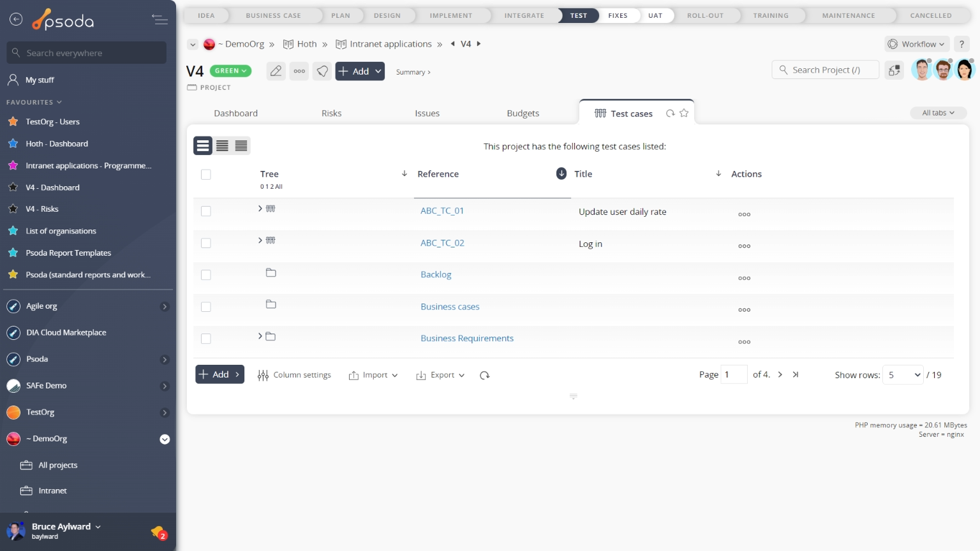Go to the next page arrow
Image resolution: width=980 pixels, height=551 pixels.
(780, 375)
